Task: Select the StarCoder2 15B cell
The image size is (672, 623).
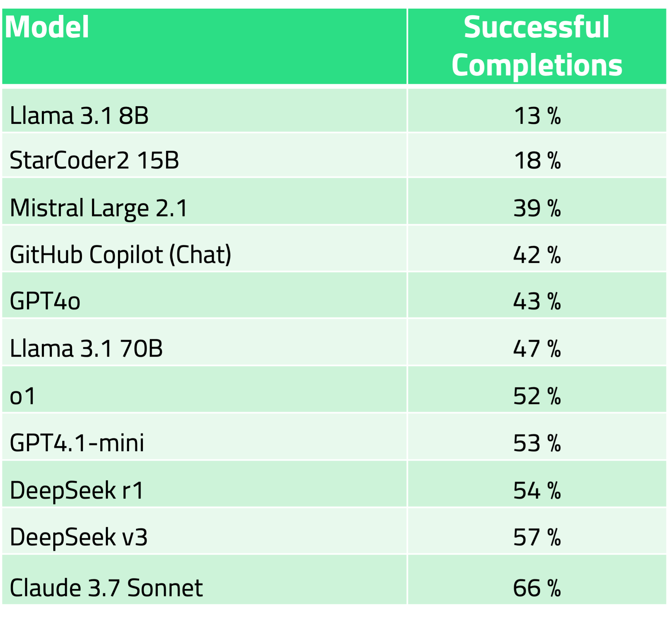Action: pyautogui.click(x=94, y=160)
